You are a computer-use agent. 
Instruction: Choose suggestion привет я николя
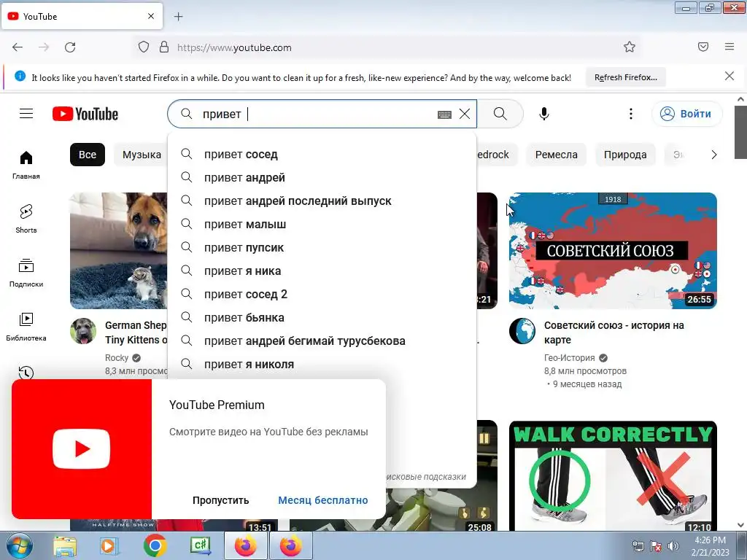[x=322, y=365]
